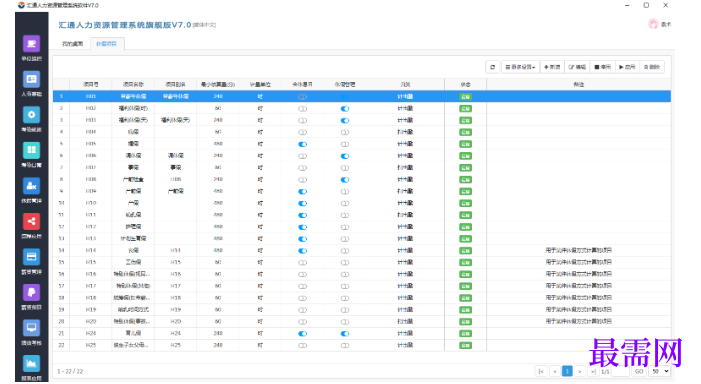Open the teal four-square grid sidebar module

pos(31,150)
